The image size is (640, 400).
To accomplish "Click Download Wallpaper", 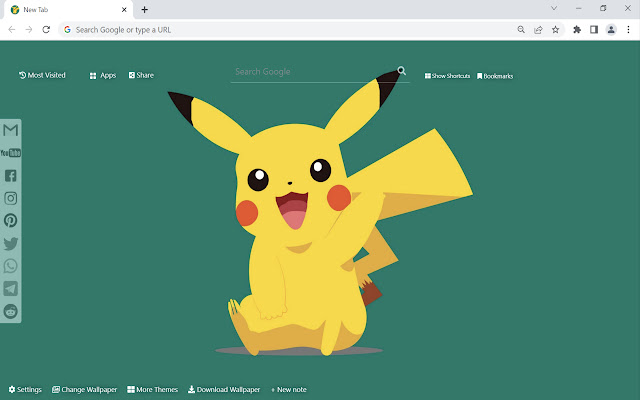I will 224,389.
